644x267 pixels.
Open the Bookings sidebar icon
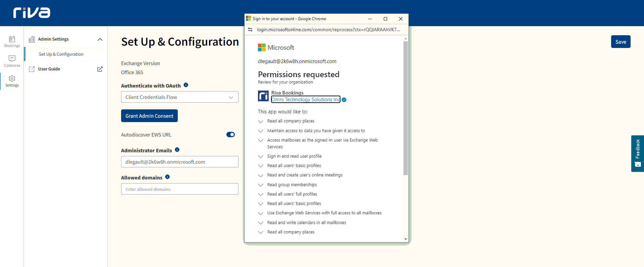12,42
